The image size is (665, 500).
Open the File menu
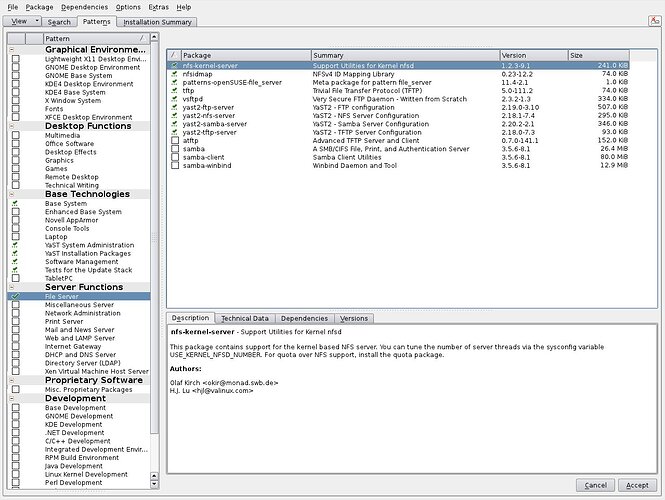pos(13,7)
